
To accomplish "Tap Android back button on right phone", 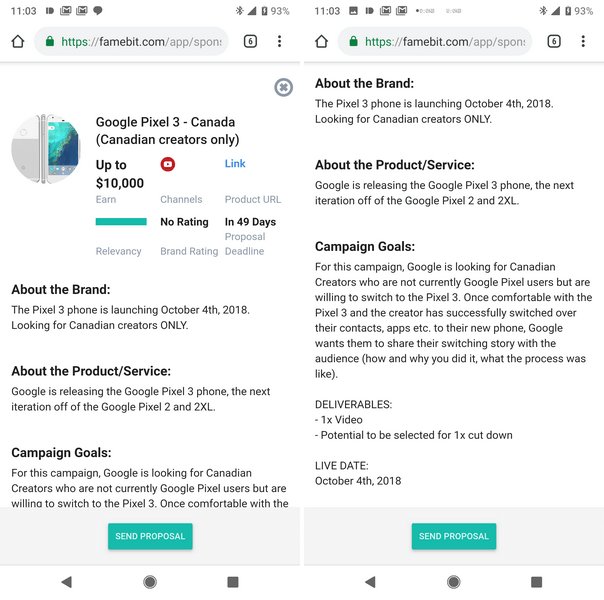I will (371, 581).
